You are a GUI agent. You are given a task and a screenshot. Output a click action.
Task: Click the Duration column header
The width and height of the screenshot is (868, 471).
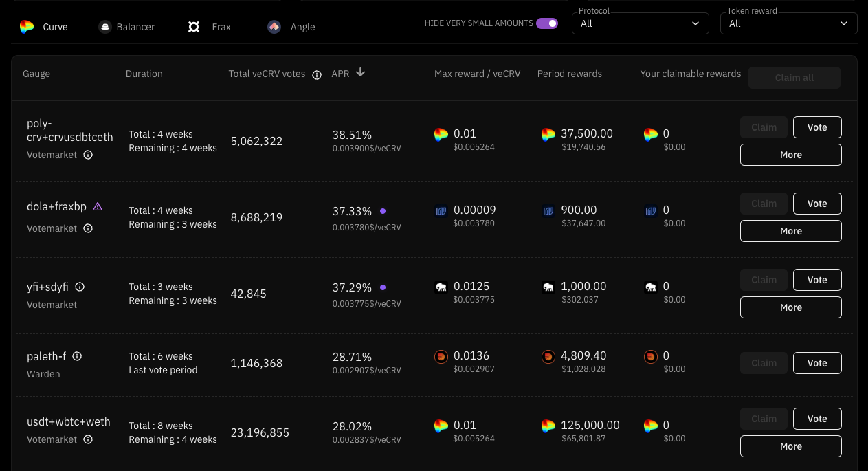(x=144, y=74)
